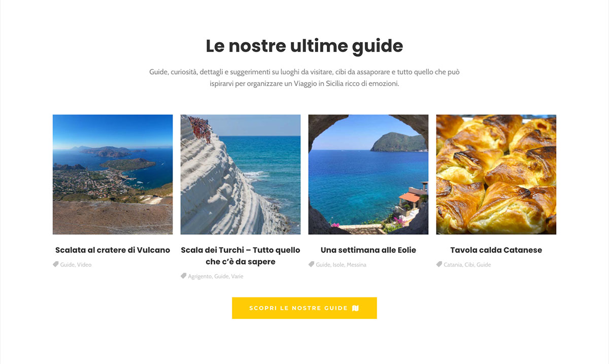This screenshot has height=364, width=609.
Task: Click the Scopri le nostre guide button
Action: coord(304,308)
